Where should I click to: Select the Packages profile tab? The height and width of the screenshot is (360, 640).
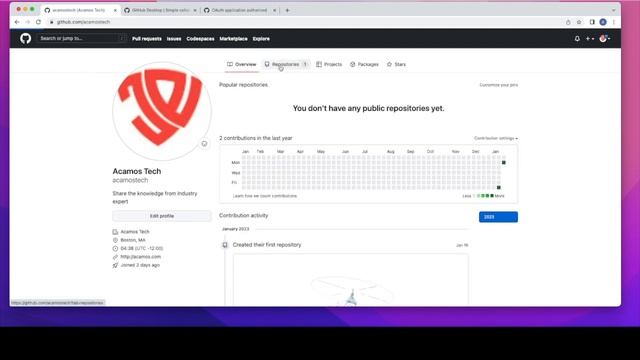tap(364, 64)
